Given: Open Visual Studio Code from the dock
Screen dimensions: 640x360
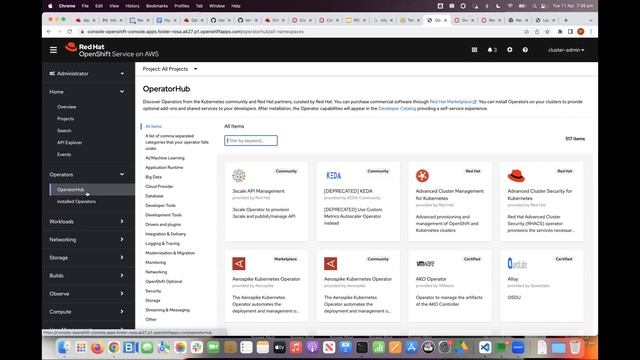Looking at the screenshot, I should 485,347.
